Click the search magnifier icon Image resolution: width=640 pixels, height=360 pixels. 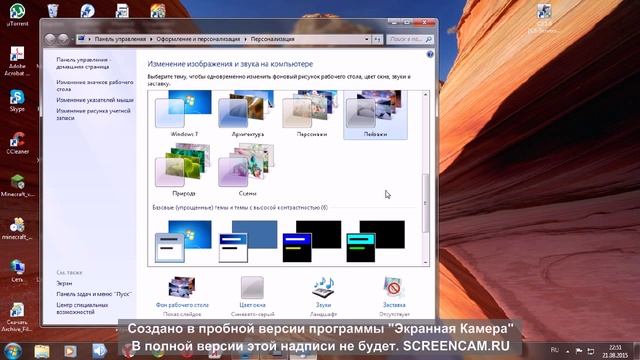(x=429, y=39)
